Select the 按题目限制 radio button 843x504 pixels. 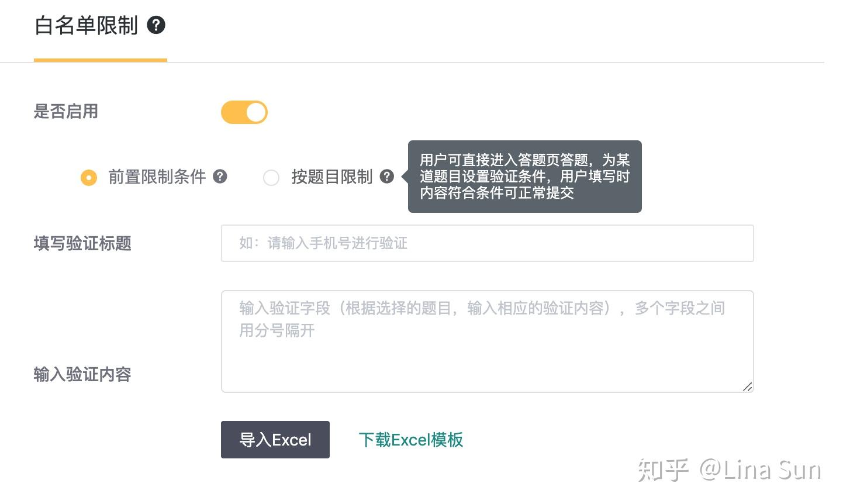(x=271, y=177)
